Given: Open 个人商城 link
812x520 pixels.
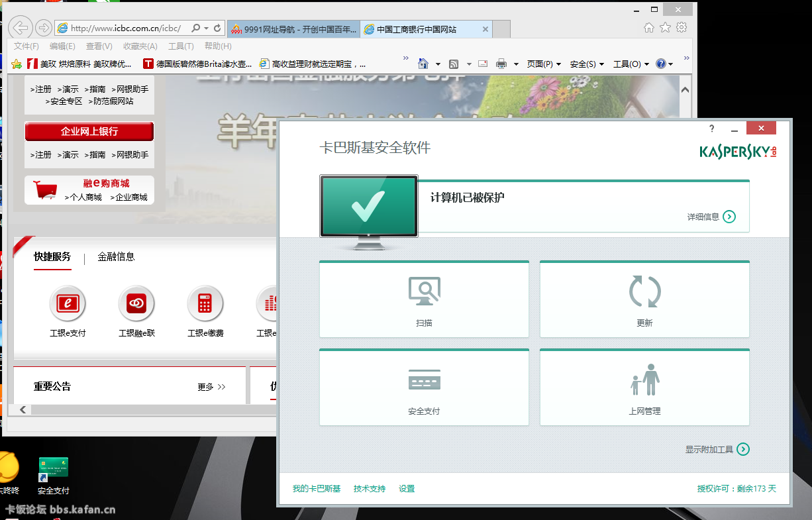Looking at the screenshot, I should 83,197.
